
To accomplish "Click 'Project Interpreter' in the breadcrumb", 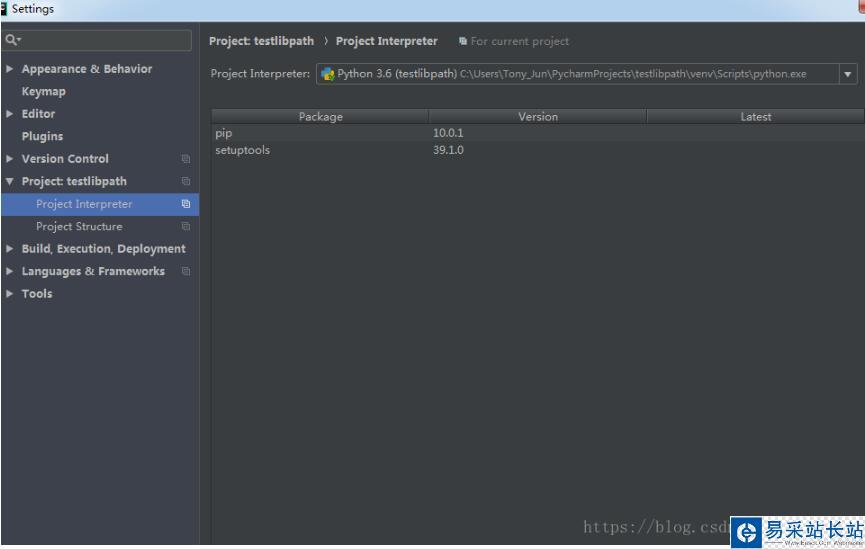I will (387, 41).
